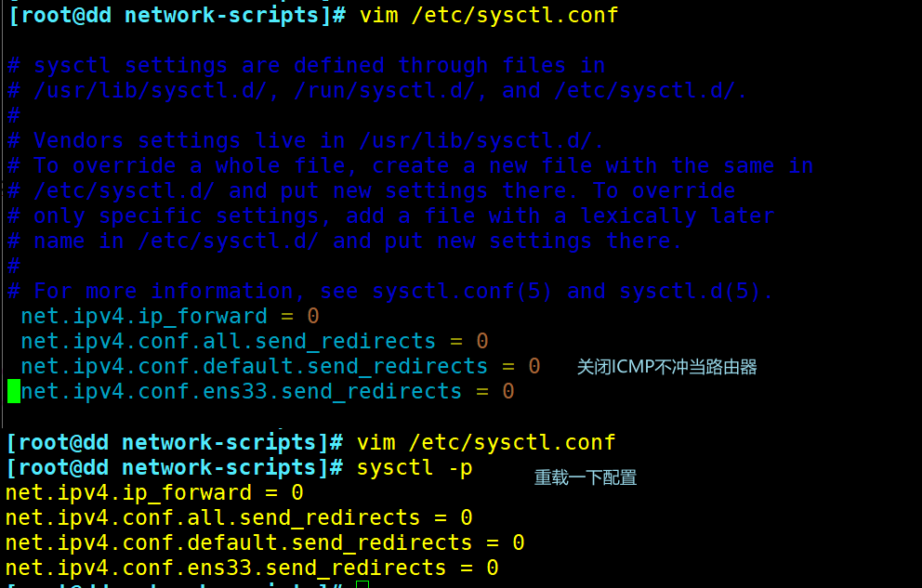Image resolution: width=922 pixels, height=588 pixels.
Task: Click the first 'vim /etc/sysctl.conf' command at top
Action: click(x=488, y=15)
